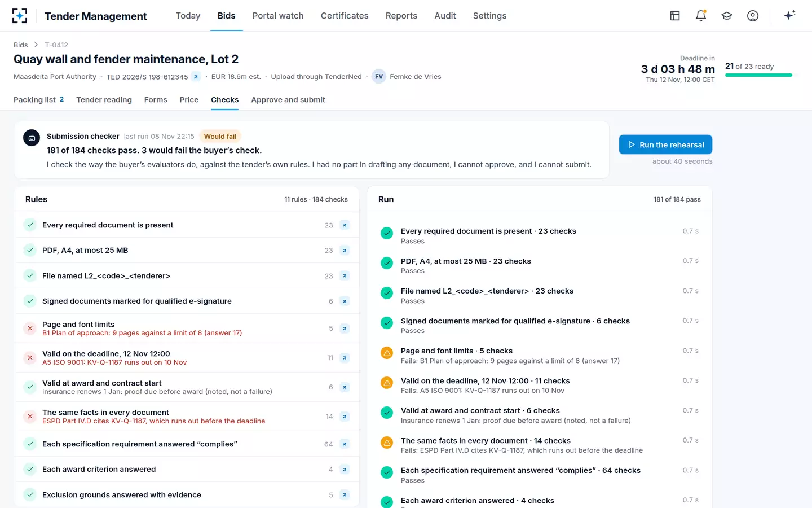812x508 pixels.
Task: Open the arrow for 'Signed documents marked' rule
Action: click(x=345, y=301)
